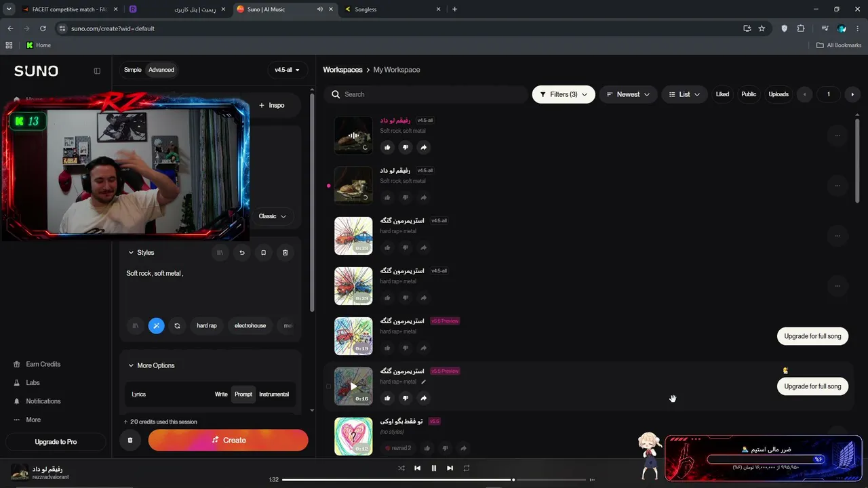This screenshot has width=868, height=488.
Task: Like the 0:16 song
Action: 387,398
